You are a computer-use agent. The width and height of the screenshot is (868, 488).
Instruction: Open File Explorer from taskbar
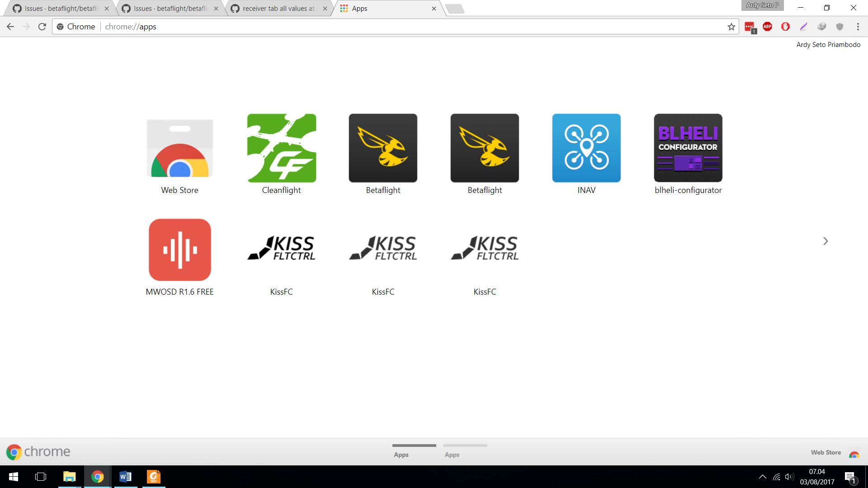pyautogui.click(x=69, y=477)
